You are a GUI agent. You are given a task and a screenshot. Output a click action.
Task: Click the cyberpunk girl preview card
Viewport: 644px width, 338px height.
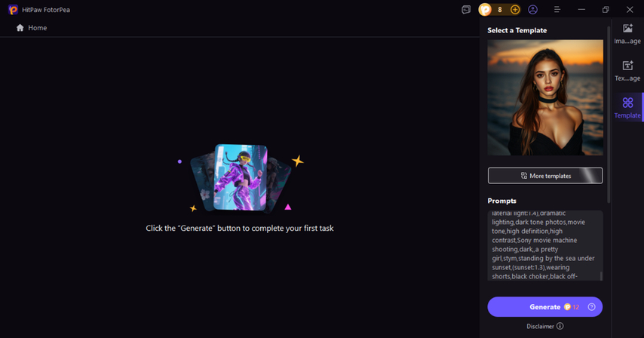[241, 177]
